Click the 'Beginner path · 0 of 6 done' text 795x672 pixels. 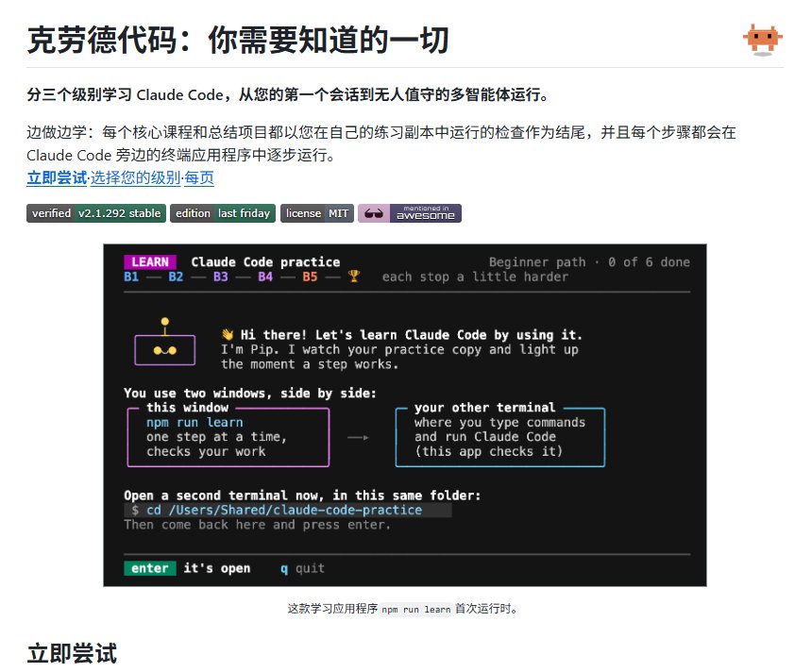point(589,262)
